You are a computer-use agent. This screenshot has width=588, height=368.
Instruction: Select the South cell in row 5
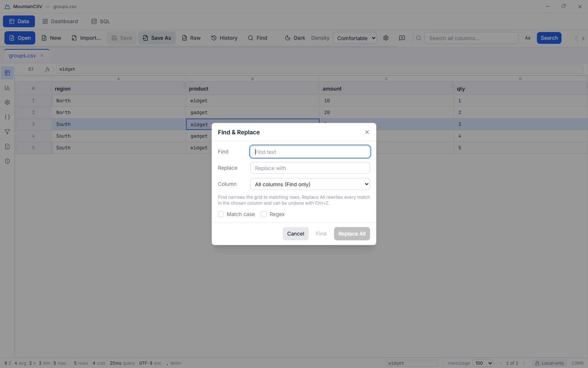pyautogui.click(x=119, y=148)
